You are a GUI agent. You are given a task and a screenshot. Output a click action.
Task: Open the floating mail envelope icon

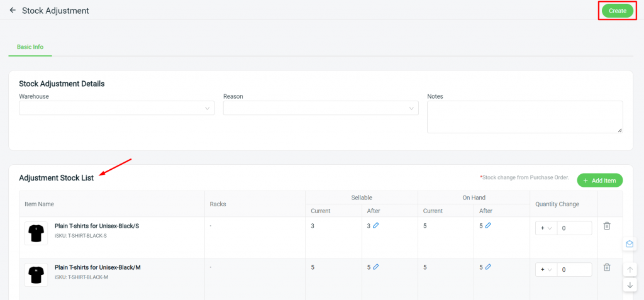630,244
